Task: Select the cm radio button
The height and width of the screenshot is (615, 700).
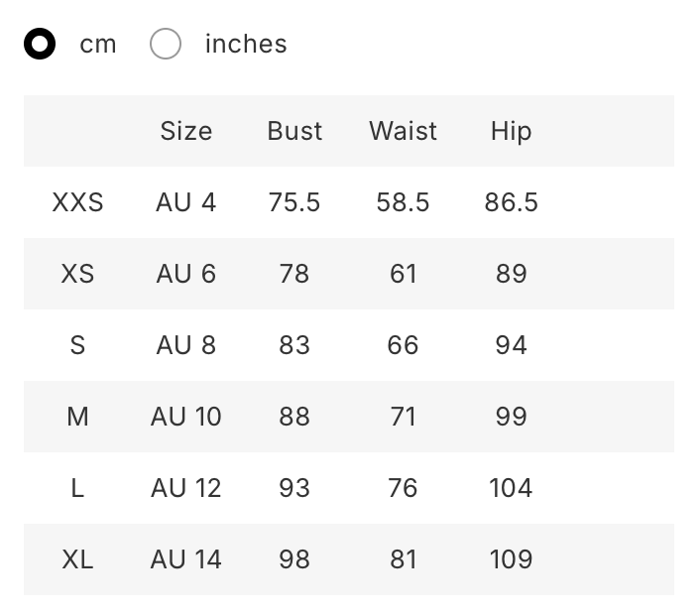Action: 40,45
